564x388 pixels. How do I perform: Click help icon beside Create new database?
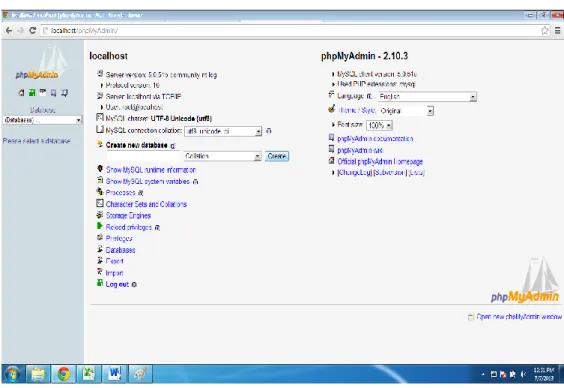(x=173, y=146)
